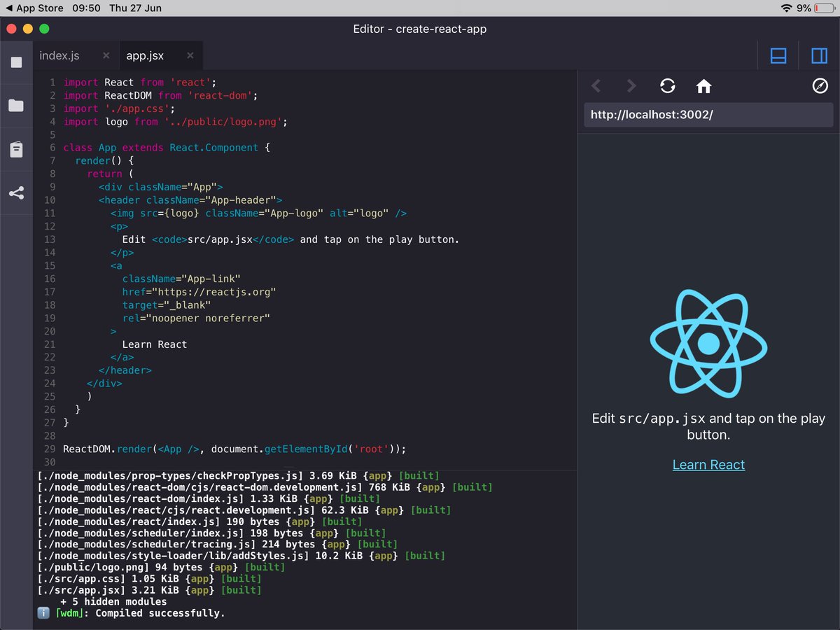Click 'Edit src/app.jsx' text in preview
Image resolution: width=840 pixels, height=630 pixels.
708,426
